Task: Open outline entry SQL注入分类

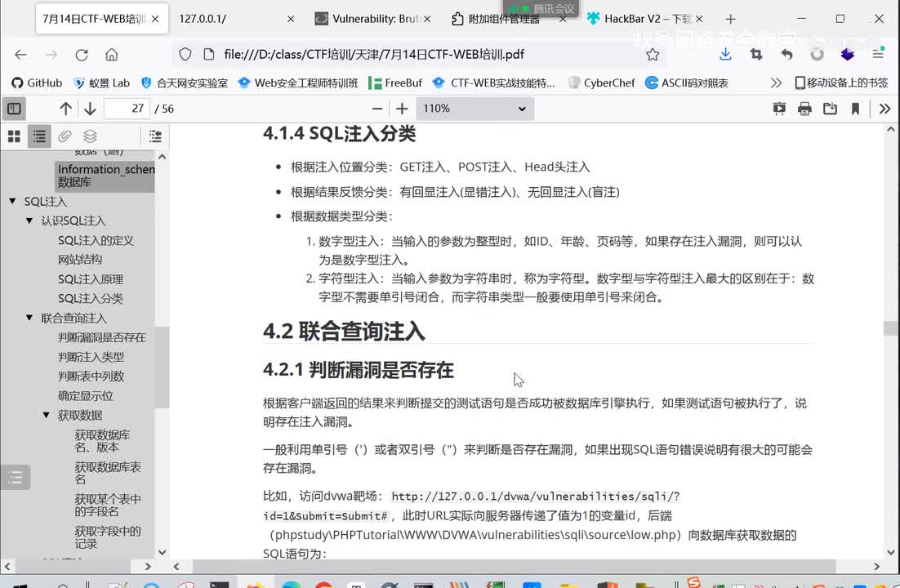Action: pyautogui.click(x=90, y=299)
